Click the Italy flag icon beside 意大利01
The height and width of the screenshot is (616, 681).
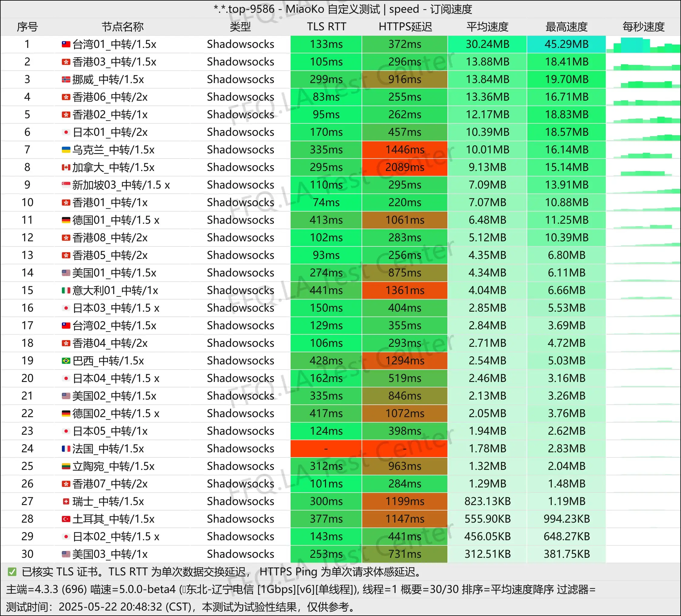click(66, 290)
